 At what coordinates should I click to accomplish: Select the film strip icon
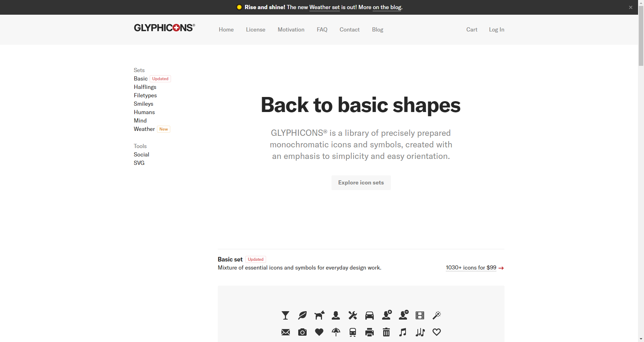[x=420, y=315]
